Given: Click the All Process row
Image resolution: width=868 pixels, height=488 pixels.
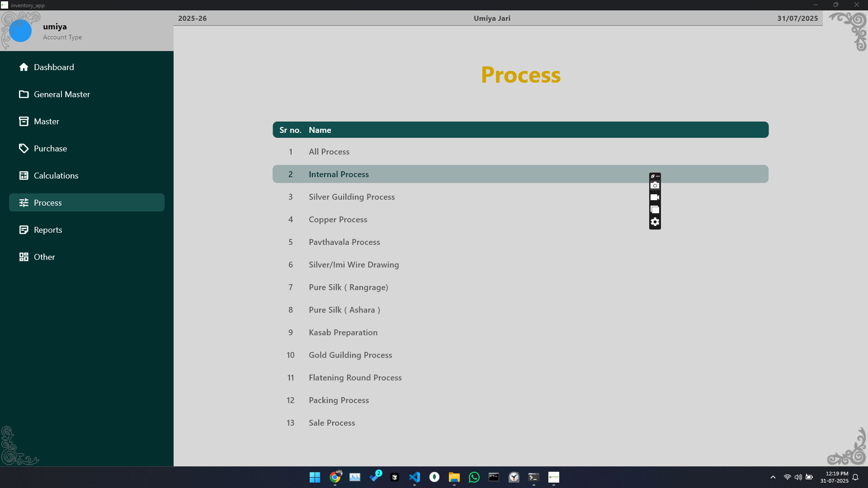Looking at the screenshot, I should click(329, 152).
